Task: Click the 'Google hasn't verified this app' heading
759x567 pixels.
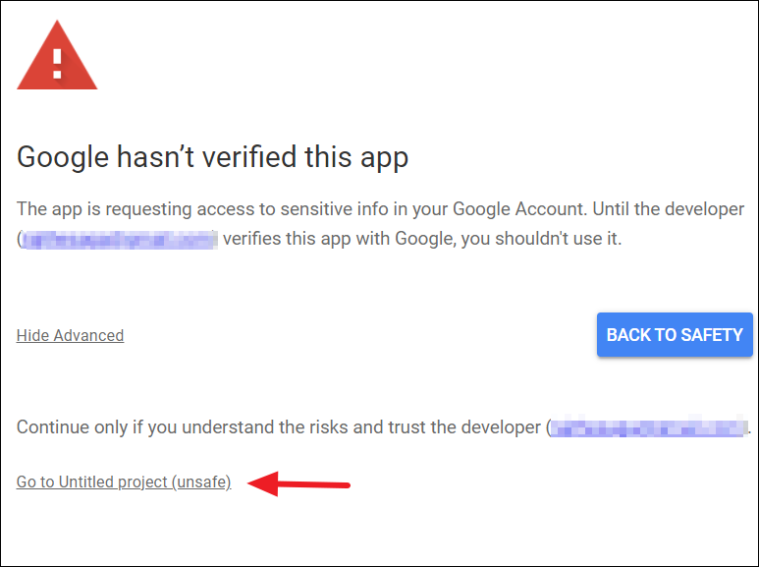Action: 213,157
